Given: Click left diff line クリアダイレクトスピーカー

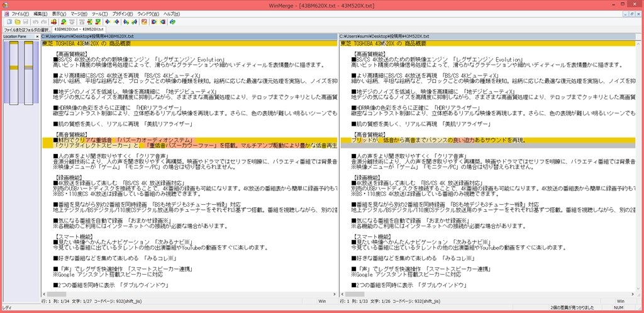Looking at the screenshot, I should pos(189,145).
